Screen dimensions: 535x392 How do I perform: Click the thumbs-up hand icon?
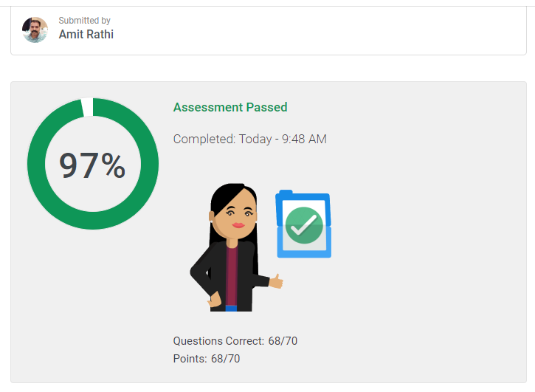point(276,281)
